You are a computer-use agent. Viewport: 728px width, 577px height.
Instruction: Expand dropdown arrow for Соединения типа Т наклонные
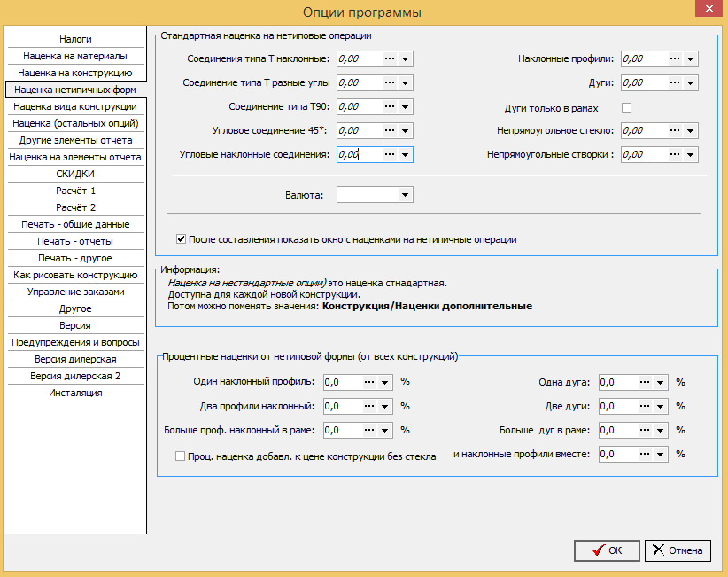405,59
